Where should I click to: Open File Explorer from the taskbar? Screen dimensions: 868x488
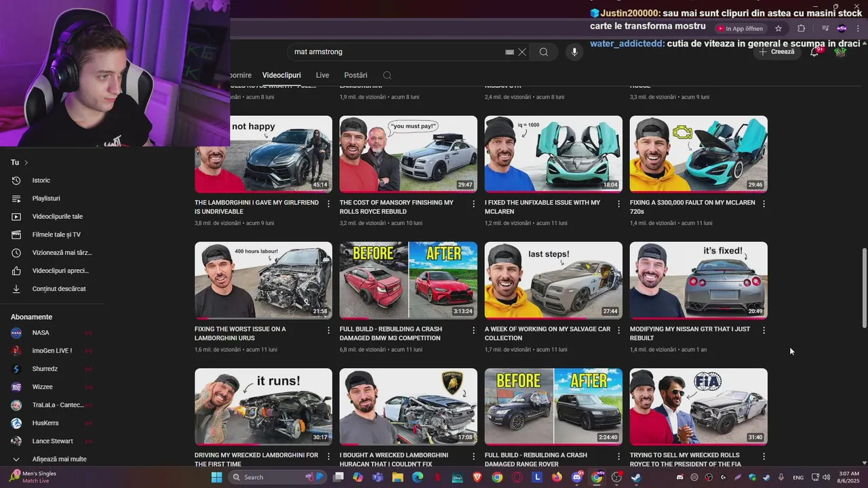[397, 477]
